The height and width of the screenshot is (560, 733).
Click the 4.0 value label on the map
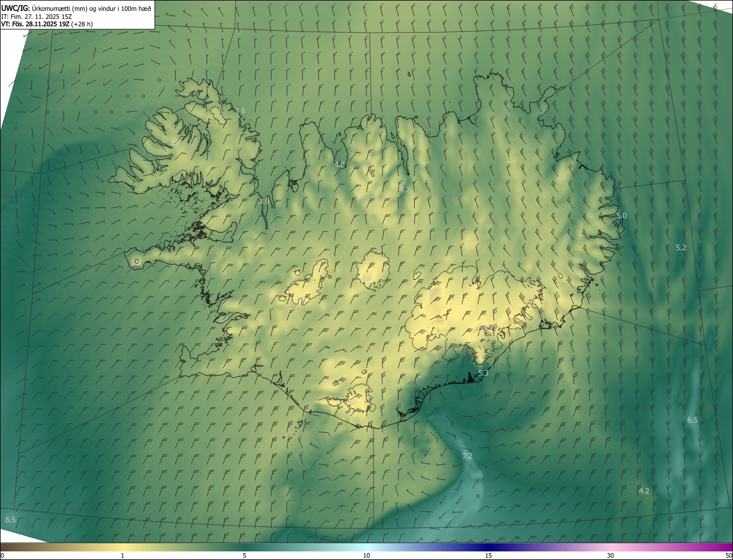click(x=340, y=164)
